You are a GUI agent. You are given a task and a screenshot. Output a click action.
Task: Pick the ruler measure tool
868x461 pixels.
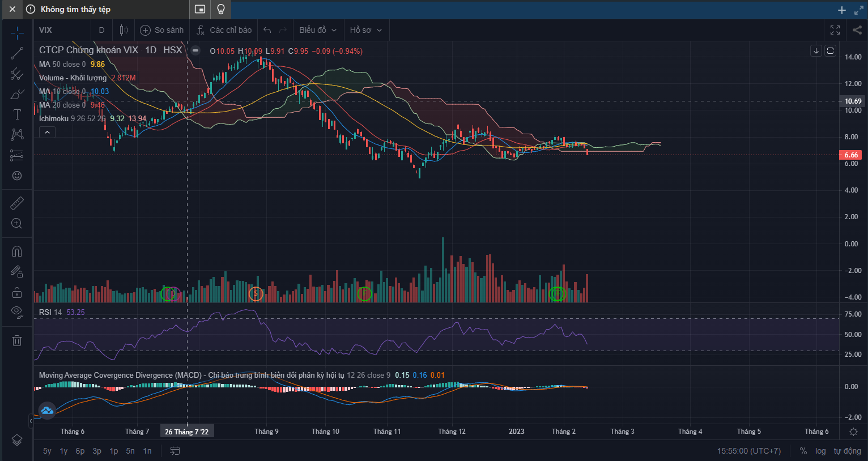pos(17,203)
